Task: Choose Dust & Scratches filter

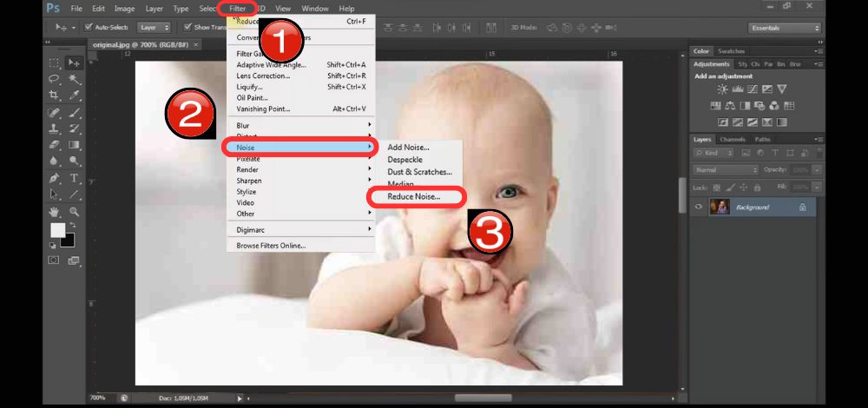Action: (x=419, y=172)
